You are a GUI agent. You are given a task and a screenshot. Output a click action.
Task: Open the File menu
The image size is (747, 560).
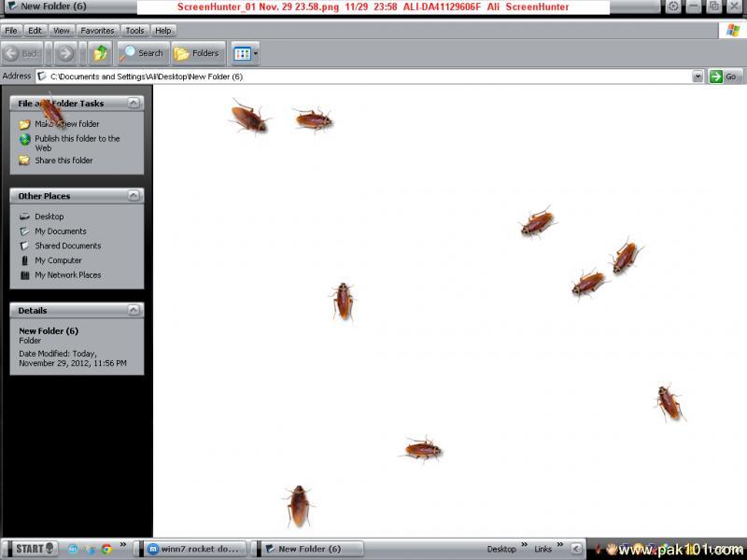click(11, 31)
